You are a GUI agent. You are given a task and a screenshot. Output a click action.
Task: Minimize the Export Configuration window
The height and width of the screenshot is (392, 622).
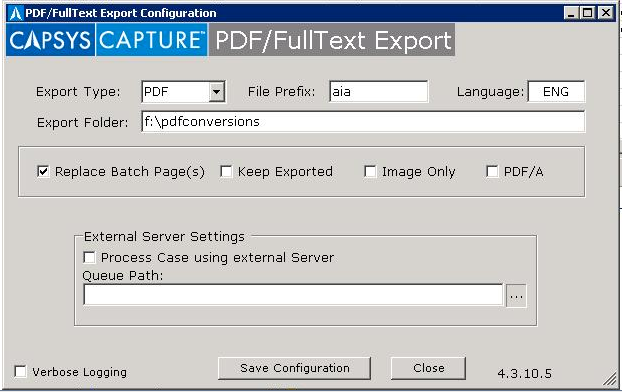pyautogui.click(x=571, y=13)
